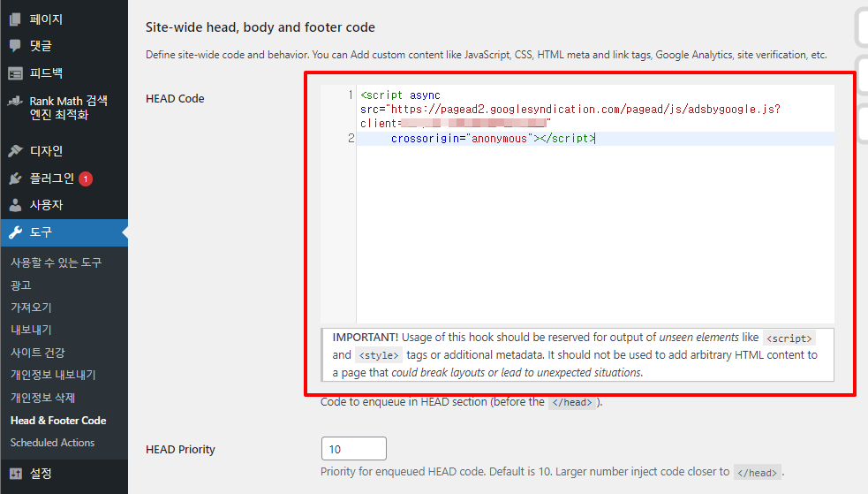868x494 pixels.
Task: Click "Priority for enqueued HEAD code" description
Action: 553,472
